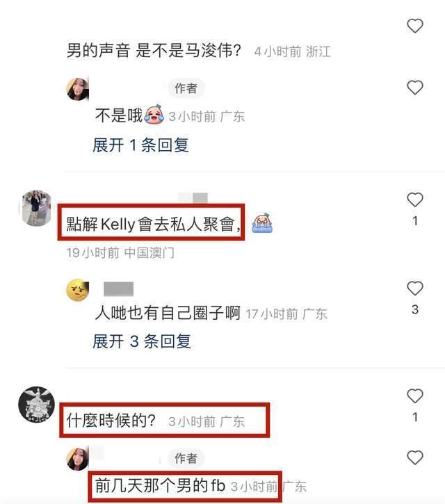Expand 展开 3 条回复
The width and height of the screenshot is (445, 504).
(142, 341)
